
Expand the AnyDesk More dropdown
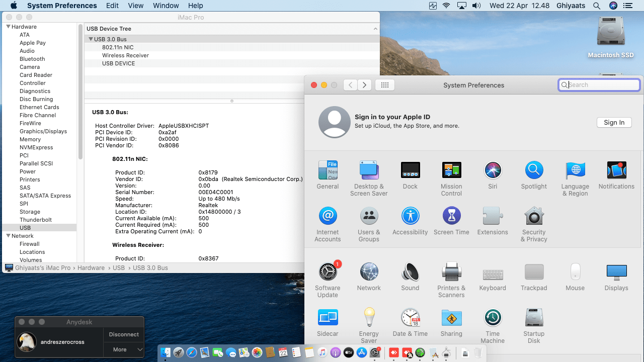point(124,349)
